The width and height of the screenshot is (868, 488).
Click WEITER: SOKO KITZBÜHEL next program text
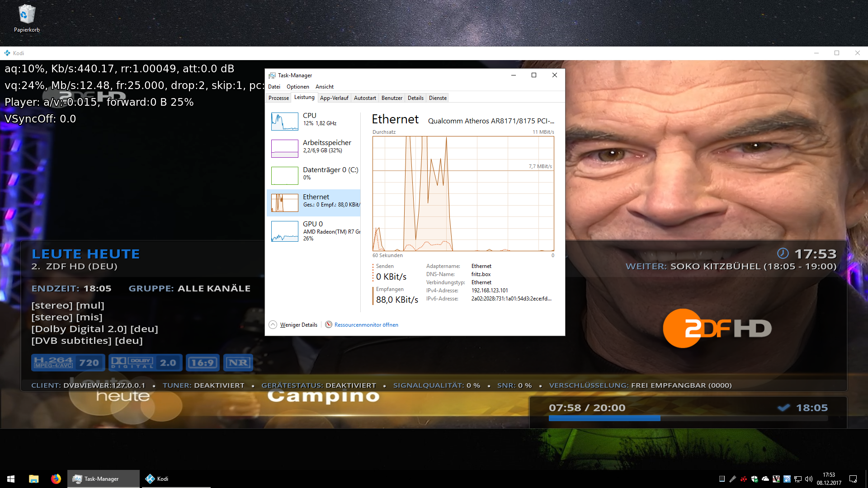pyautogui.click(x=731, y=266)
